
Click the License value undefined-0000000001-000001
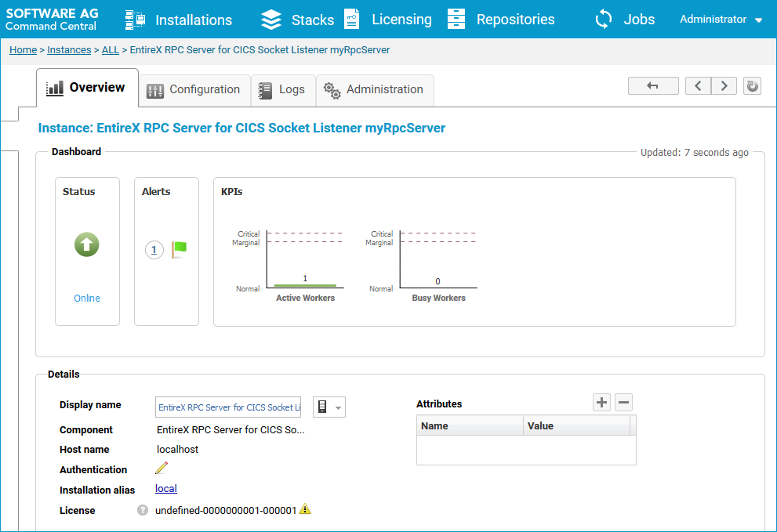click(x=226, y=511)
